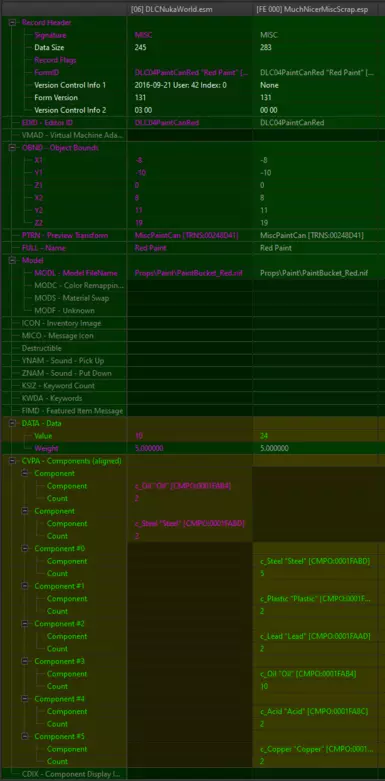Collapse the DATA - Data node

(11, 423)
